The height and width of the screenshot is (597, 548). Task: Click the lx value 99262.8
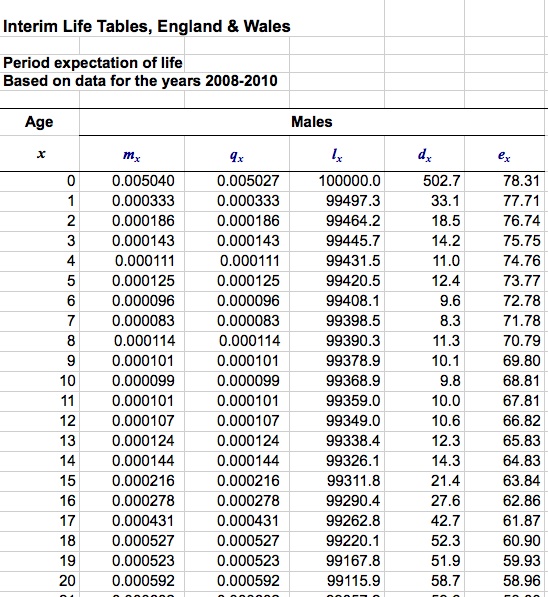(x=353, y=520)
